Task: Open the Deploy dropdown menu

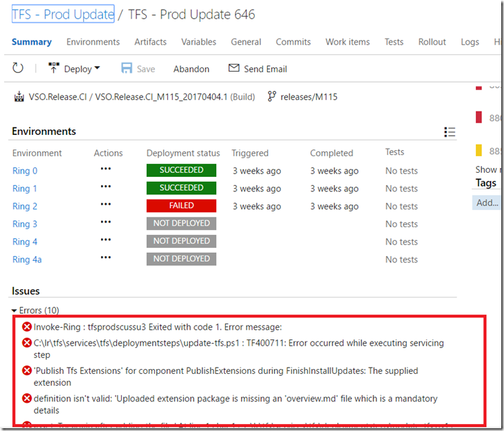Action: pyautogui.click(x=74, y=68)
